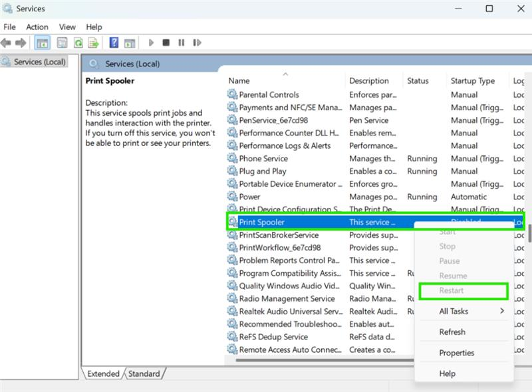Click the Restart Service toolbar icon
532x392 pixels.
tap(197, 43)
